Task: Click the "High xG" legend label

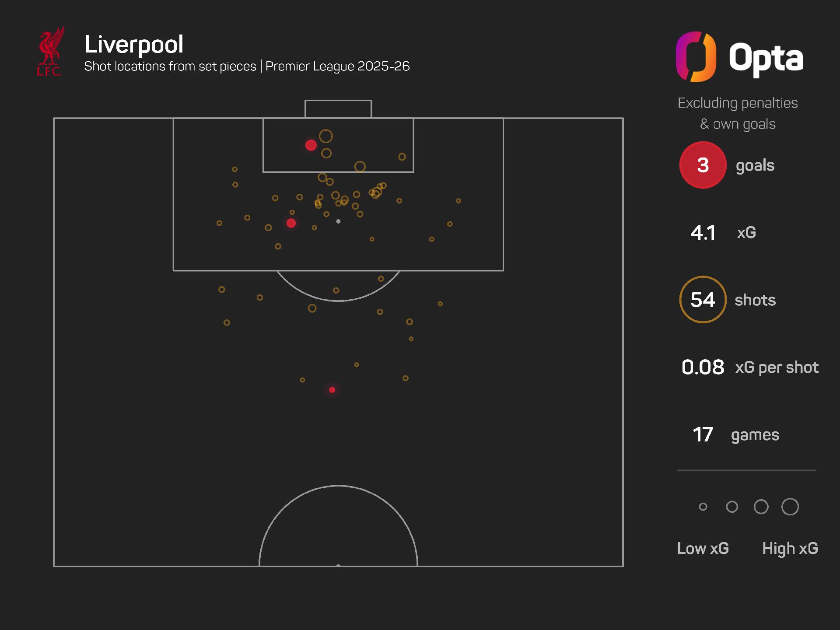Action: (790, 548)
